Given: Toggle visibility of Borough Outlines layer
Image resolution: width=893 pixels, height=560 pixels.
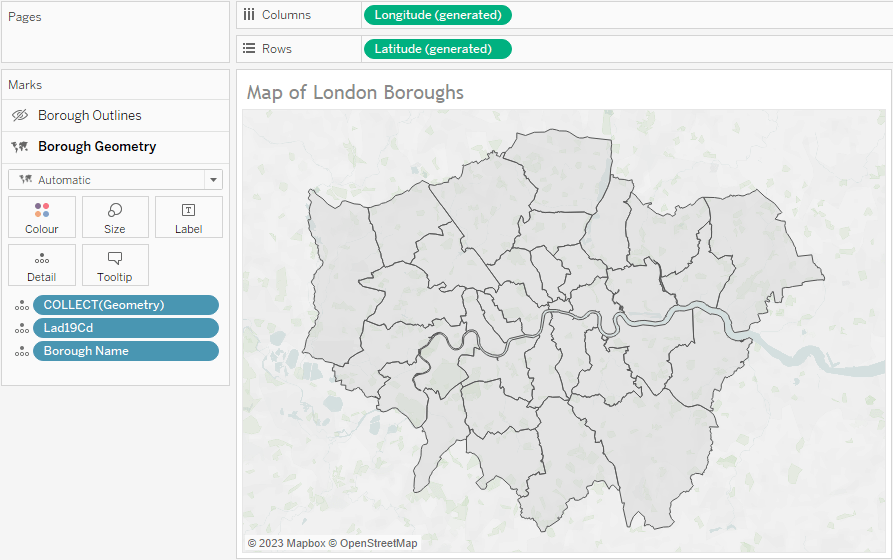Looking at the screenshot, I should point(19,116).
